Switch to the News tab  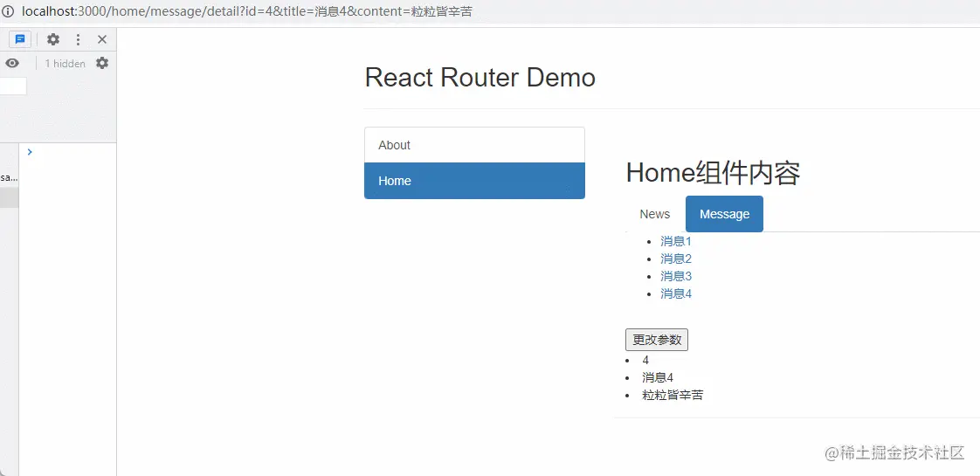tap(655, 214)
